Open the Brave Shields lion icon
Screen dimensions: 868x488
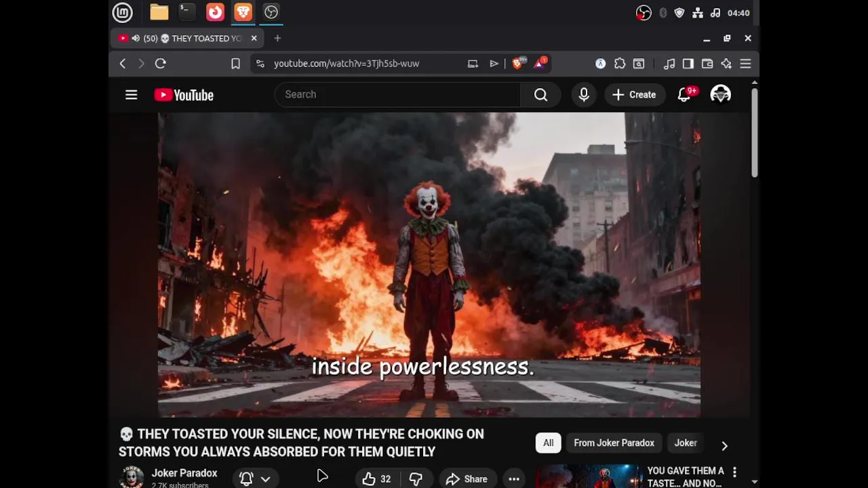click(x=518, y=63)
